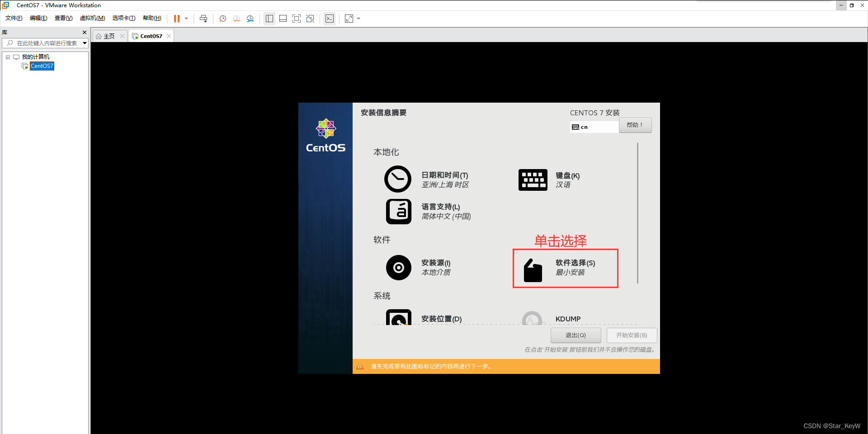Enter full screen mode
This screenshot has height=434, width=868.
click(x=297, y=19)
